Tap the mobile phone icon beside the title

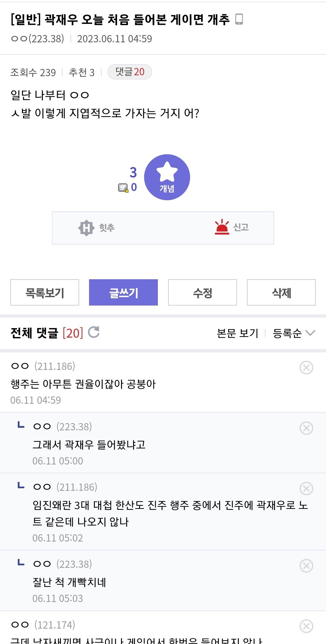click(x=239, y=19)
